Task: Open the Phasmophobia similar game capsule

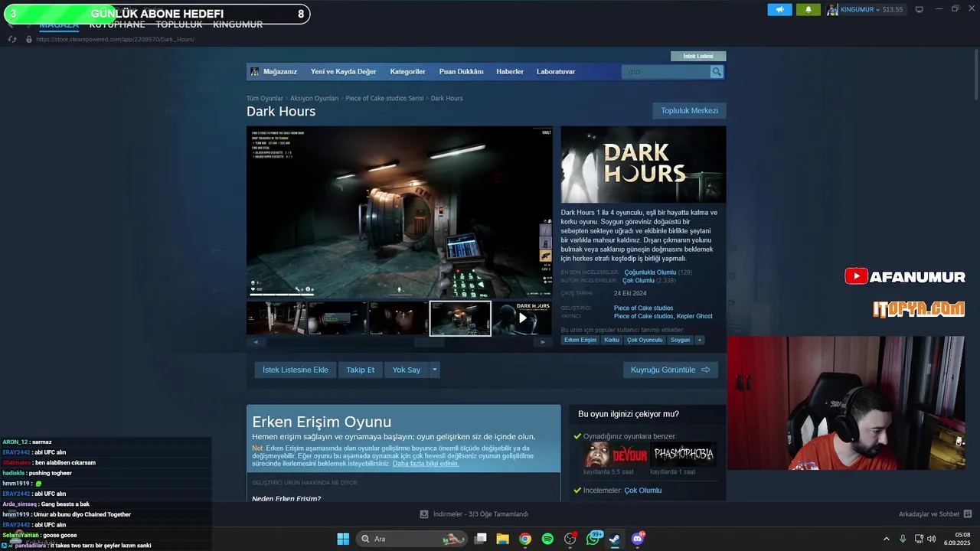Action: point(684,455)
